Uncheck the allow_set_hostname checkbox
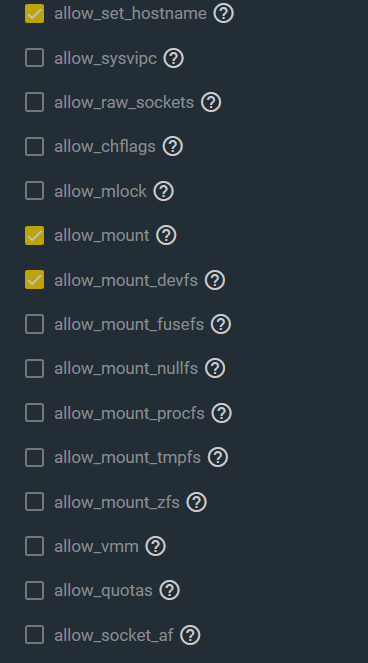Viewport: 368px width, 663px height. [x=34, y=14]
